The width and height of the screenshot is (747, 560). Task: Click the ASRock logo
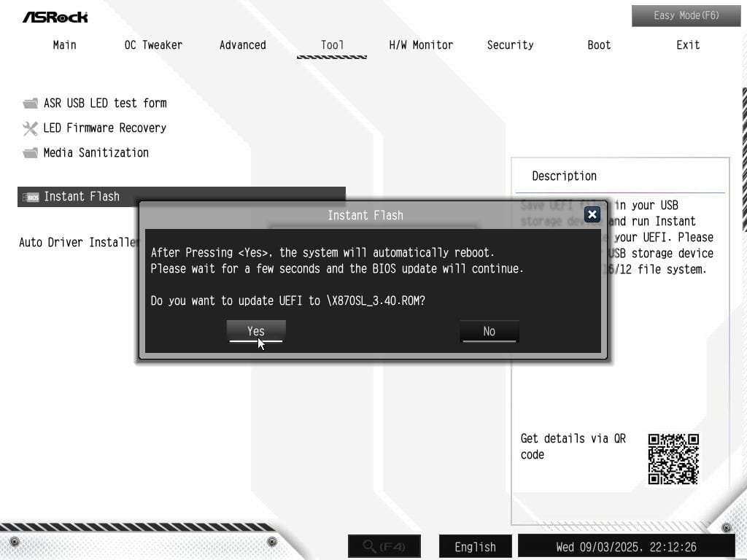[55, 16]
